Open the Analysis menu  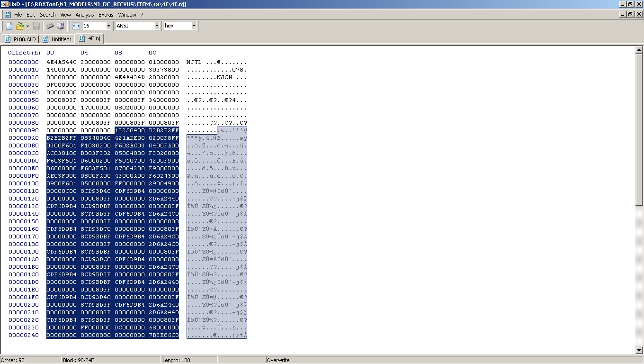85,15
